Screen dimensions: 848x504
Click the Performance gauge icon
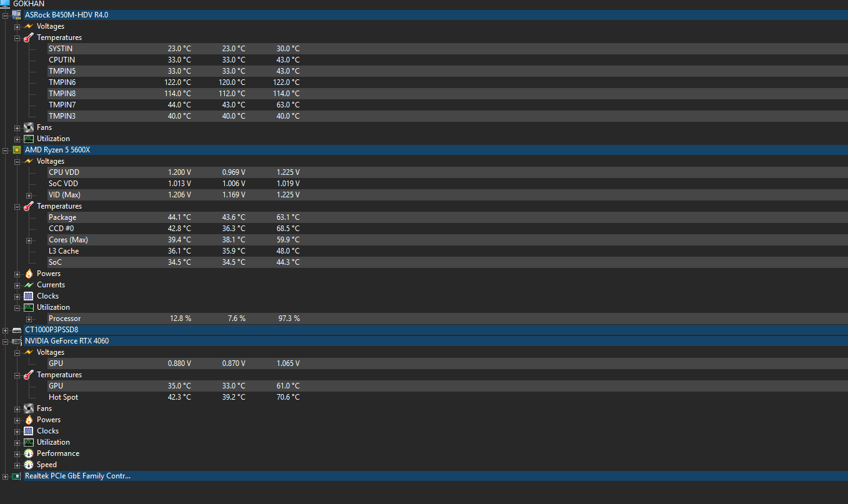pos(29,453)
